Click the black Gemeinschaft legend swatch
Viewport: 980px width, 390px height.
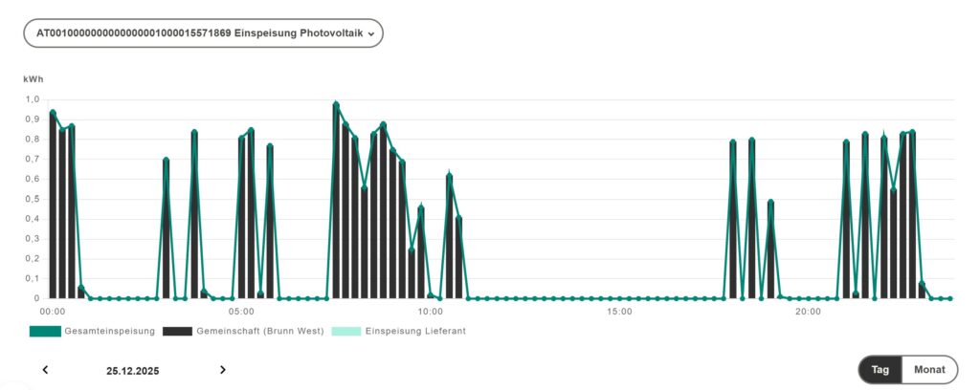[x=177, y=331]
